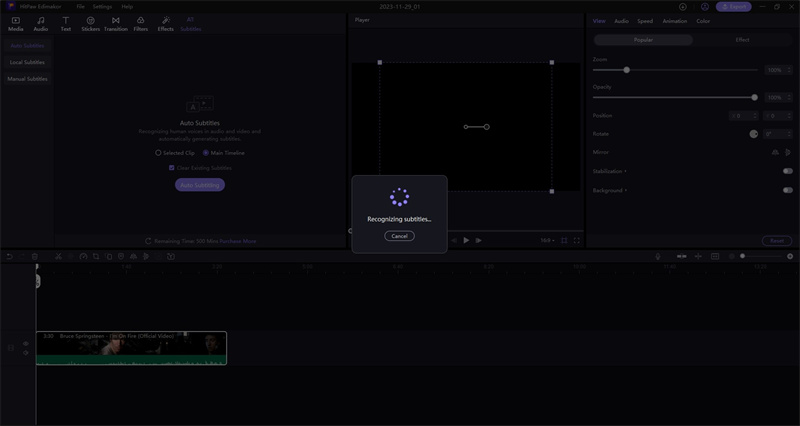Open the Audio library panel
800x426 pixels.
click(x=41, y=24)
